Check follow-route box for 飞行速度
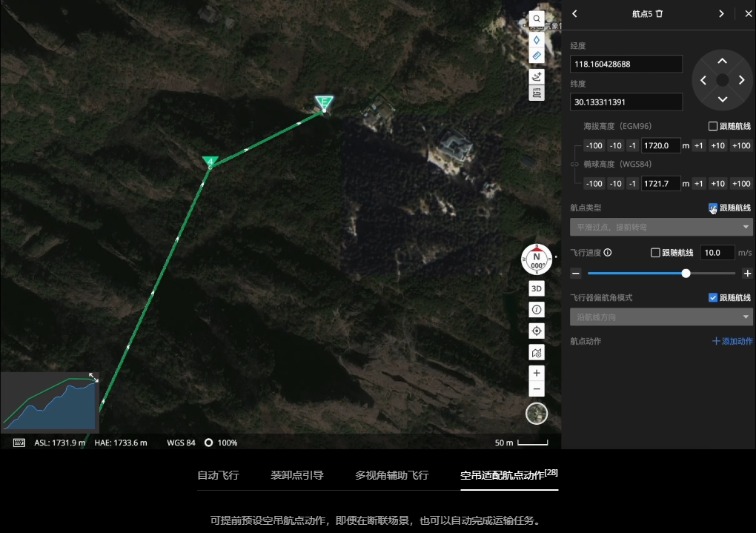Image resolution: width=756 pixels, height=533 pixels. 655,253
